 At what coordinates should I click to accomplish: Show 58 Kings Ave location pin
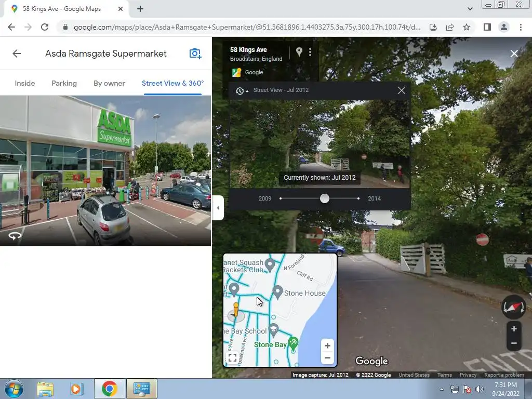[299, 52]
